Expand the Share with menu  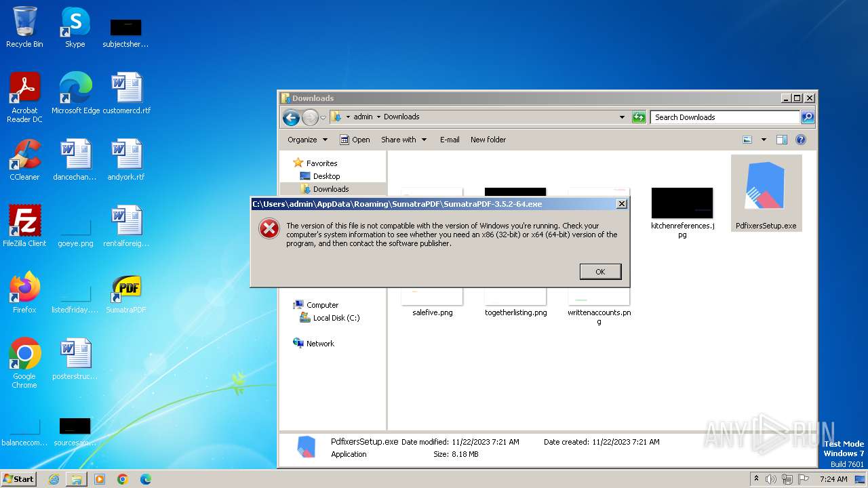[404, 140]
